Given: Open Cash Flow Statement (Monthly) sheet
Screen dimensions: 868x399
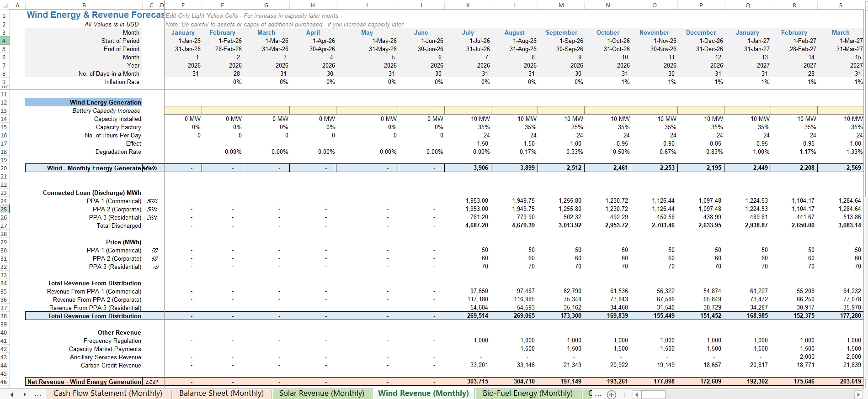Looking at the screenshot, I should pos(107,394).
